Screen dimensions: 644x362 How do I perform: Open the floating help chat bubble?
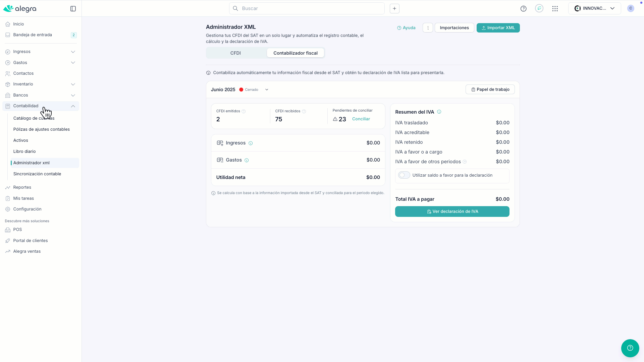coord(630,348)
